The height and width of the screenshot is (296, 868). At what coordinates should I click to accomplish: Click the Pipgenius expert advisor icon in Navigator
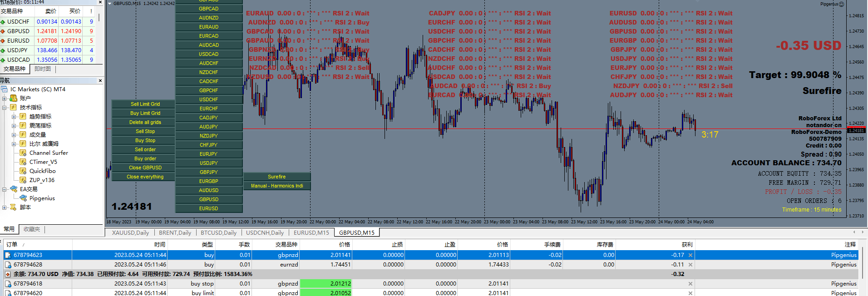click(23, 198)
